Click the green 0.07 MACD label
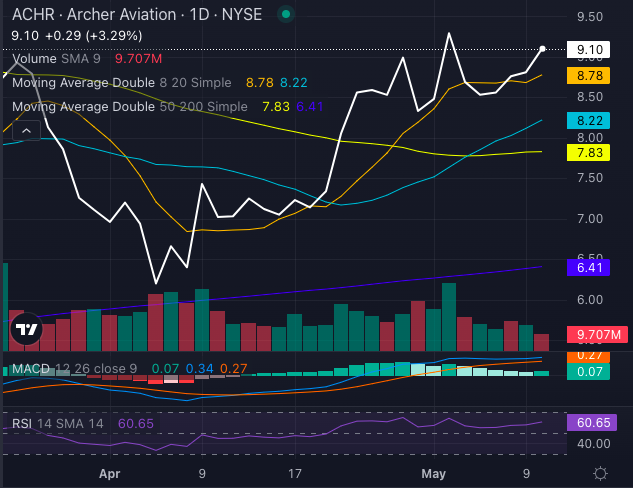 [588, 372]
